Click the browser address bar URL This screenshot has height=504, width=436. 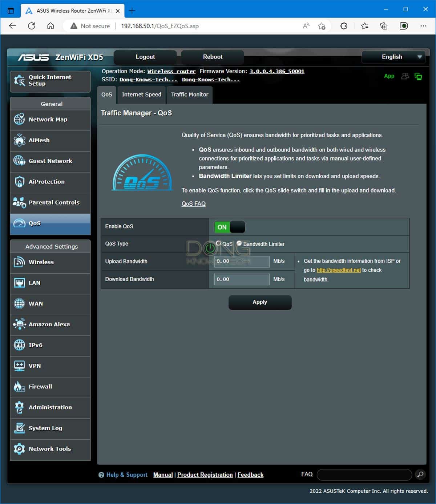160,26
